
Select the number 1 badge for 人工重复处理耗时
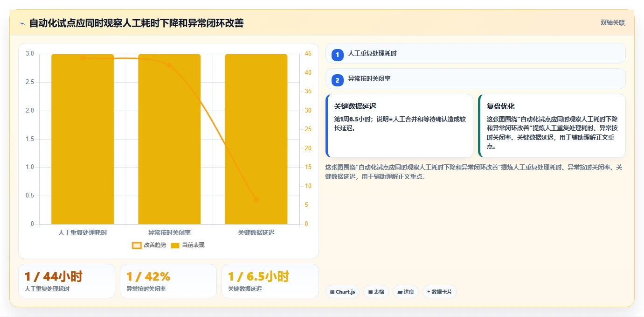click(x=338, y=55)
